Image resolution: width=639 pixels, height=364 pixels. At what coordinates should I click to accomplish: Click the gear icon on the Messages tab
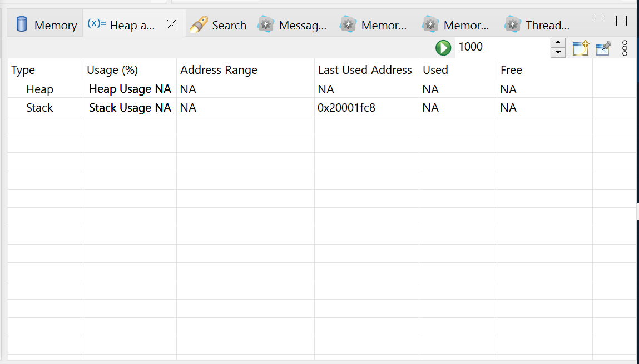266,24
